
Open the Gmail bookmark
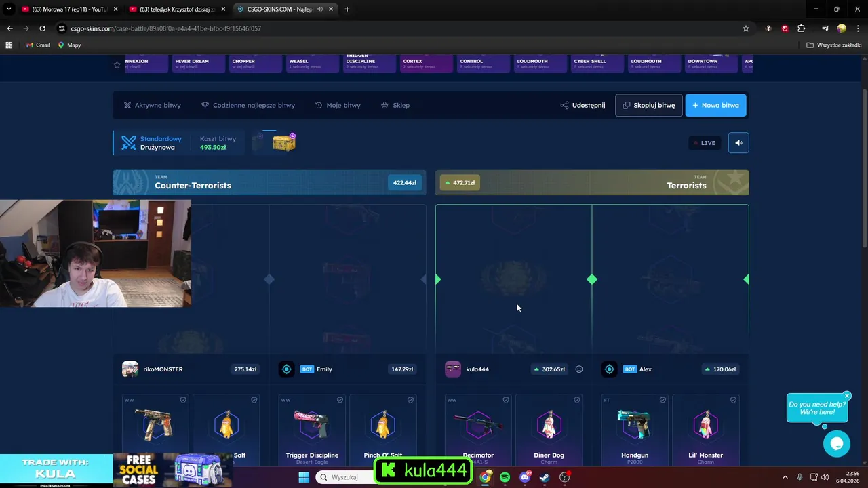click(38, 45)
